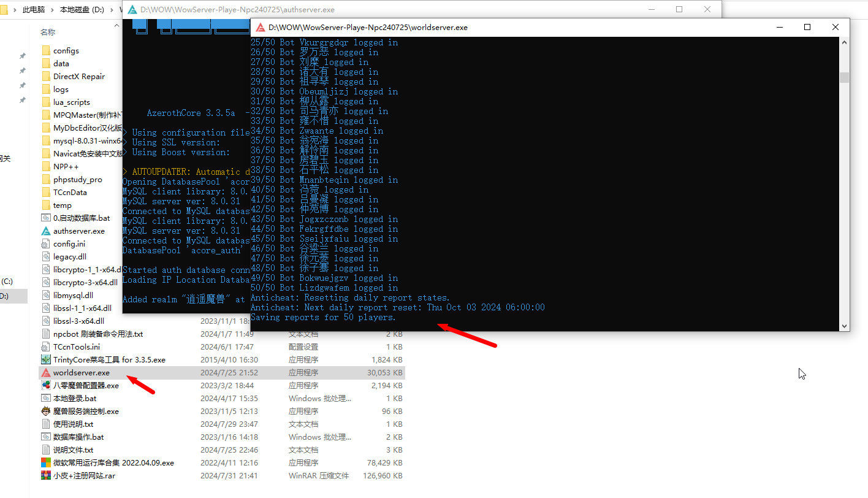Select the 微软常用运行库合集 exe icon
Viewport: 868px width, 498px height.
click(x=46, y=462)
